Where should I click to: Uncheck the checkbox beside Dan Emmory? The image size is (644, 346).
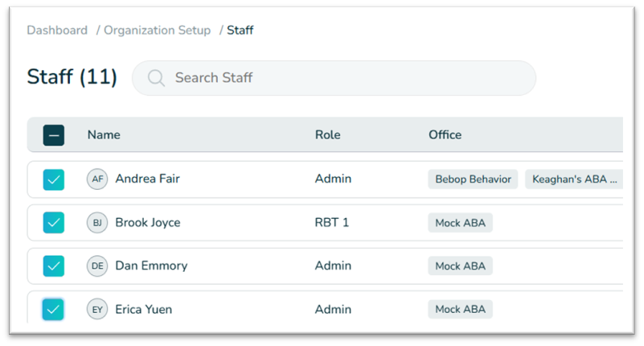[54, 266]
